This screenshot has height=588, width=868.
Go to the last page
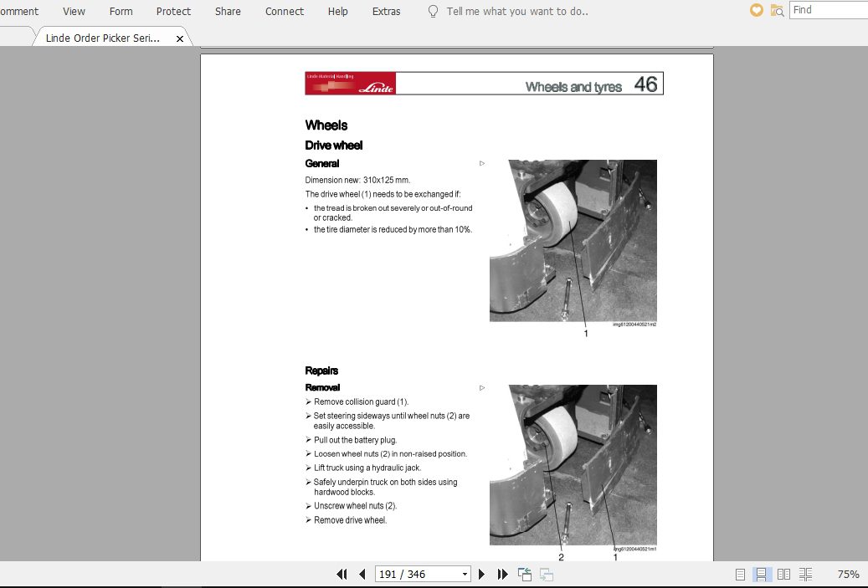point(502,574)
